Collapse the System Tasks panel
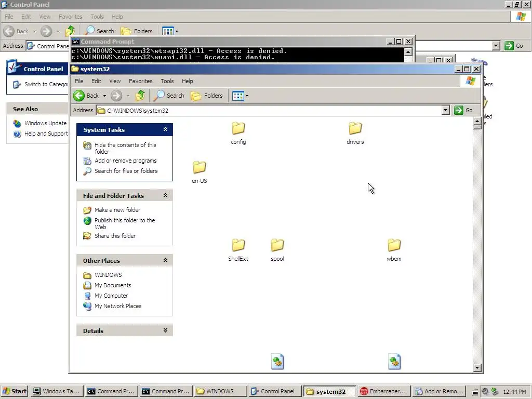This screenshot has height=399, width=532. click(x=165, y=129)
